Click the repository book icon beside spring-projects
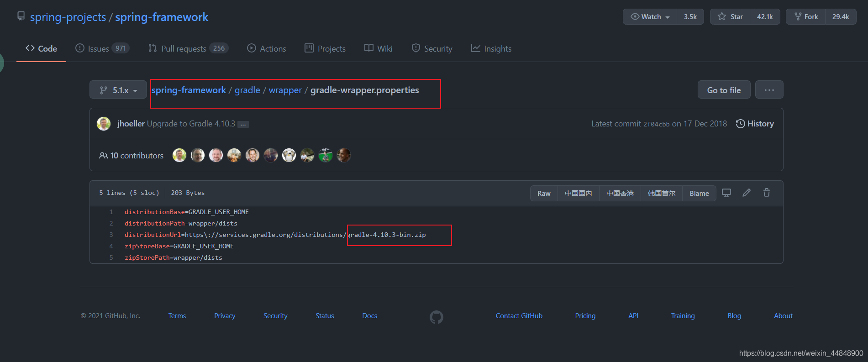The height and width of the screenshot is (362, 868). coord(21,16)
